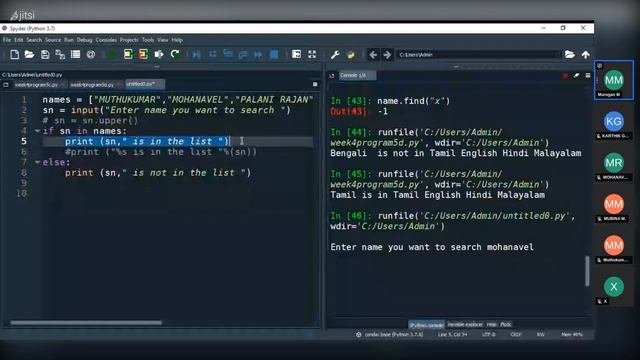The image size is (640, 360).
Task: Open file with the toolbar folder icon
Action: point(29,54)
